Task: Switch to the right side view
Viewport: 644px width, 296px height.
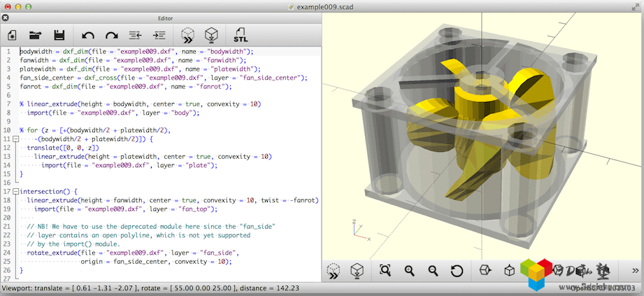Action: click(x=486, y=270)
